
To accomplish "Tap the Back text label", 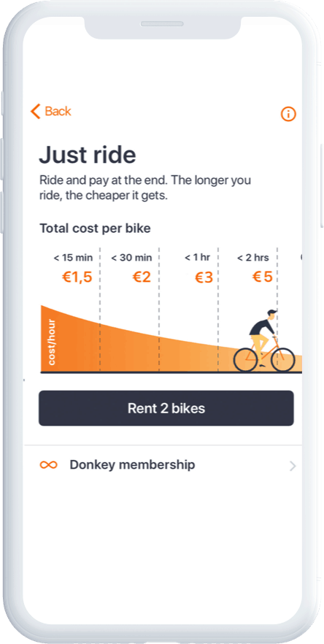I will [58, 111].
